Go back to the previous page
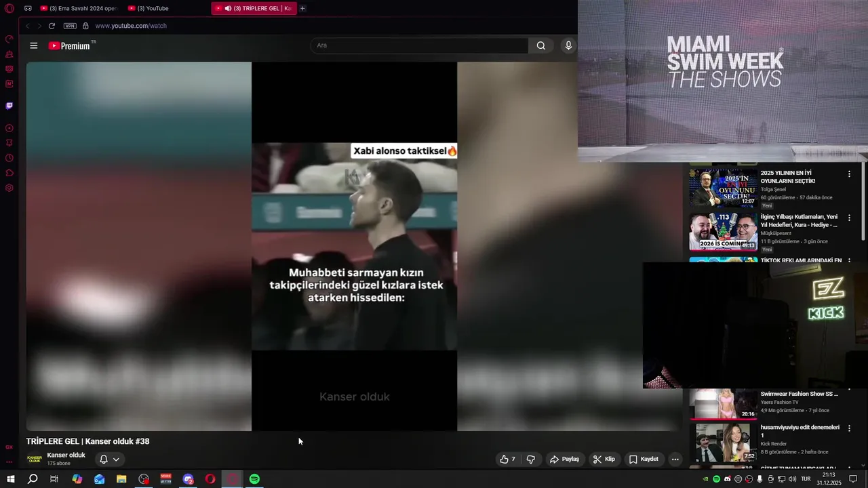The image size is (868, 488). point(28,26)
